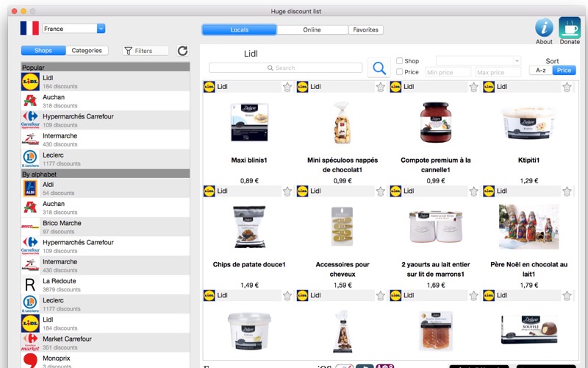The height and width of the screenshot is (368, 588).
Task: Favorite Chips de patate douce1 star
Action: click(x=287, y=191)
